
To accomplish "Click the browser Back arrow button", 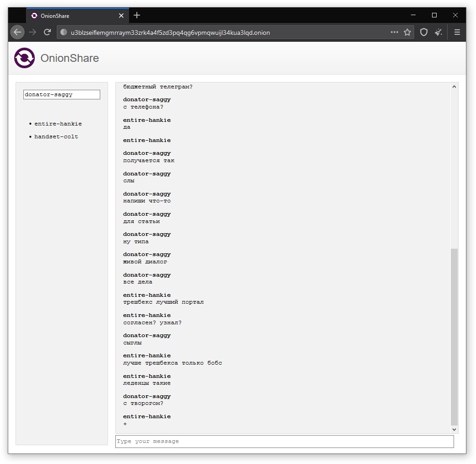I will [17, 32].
